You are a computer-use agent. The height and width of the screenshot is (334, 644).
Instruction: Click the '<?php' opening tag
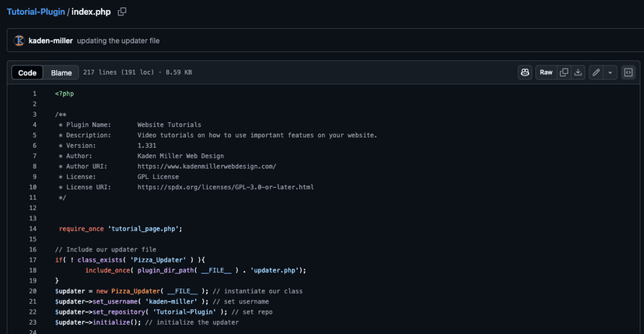[x=65, y=93]
